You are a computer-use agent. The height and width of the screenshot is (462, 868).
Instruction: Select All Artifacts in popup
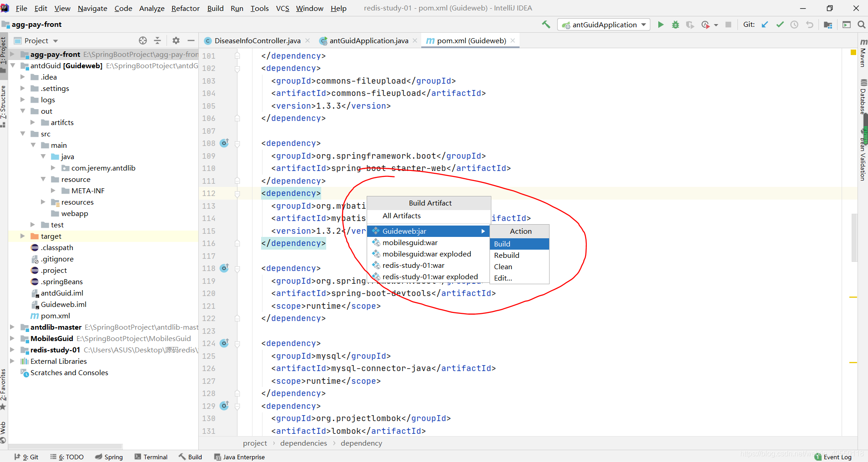point(429,216)
